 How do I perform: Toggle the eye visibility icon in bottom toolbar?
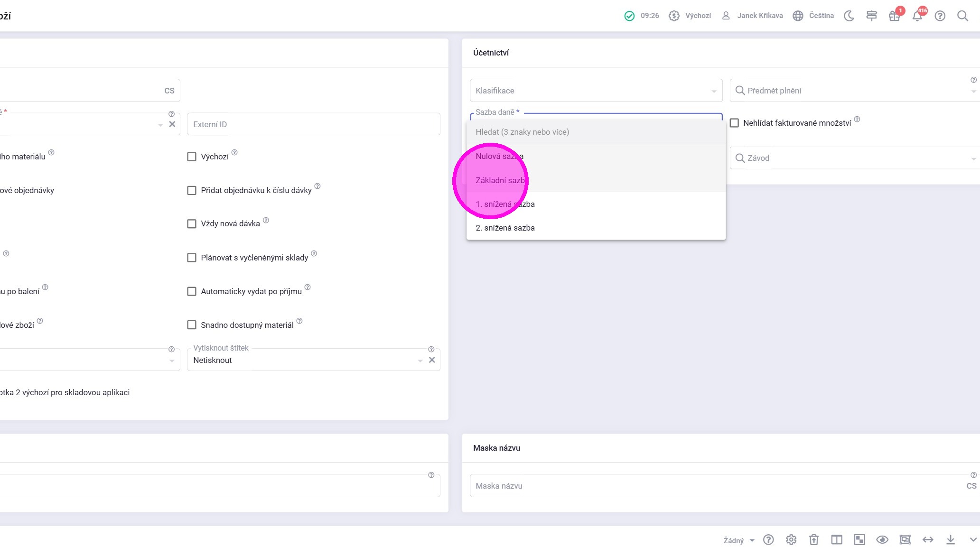click(882, 539)
